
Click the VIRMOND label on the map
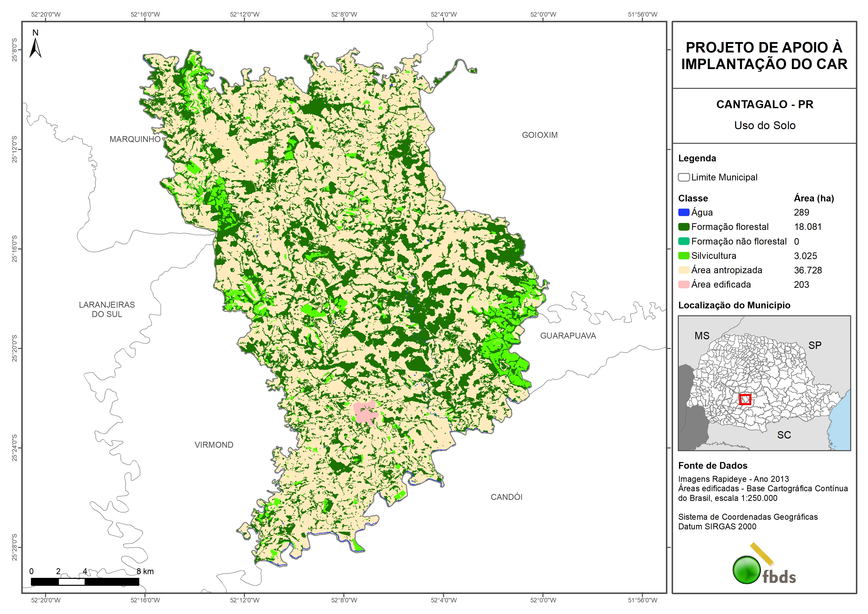tap(213, 445)
